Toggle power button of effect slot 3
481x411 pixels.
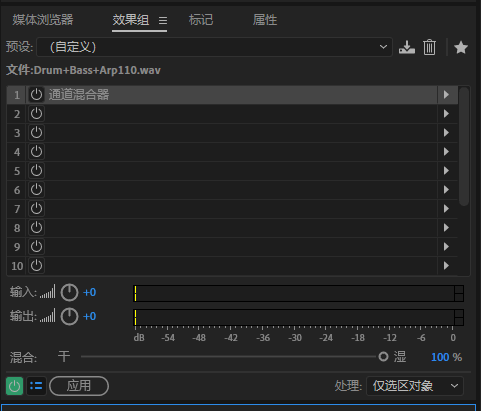pyautogui.click(x=36, y=133)
